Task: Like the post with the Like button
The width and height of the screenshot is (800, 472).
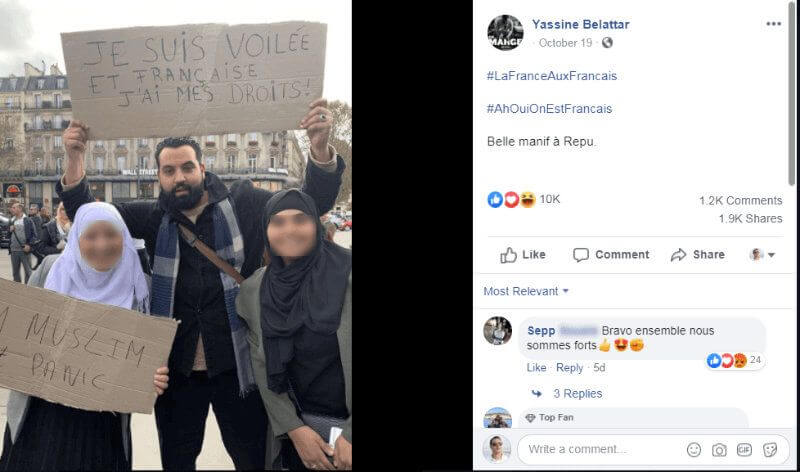Action: click(x=523, y=255)
